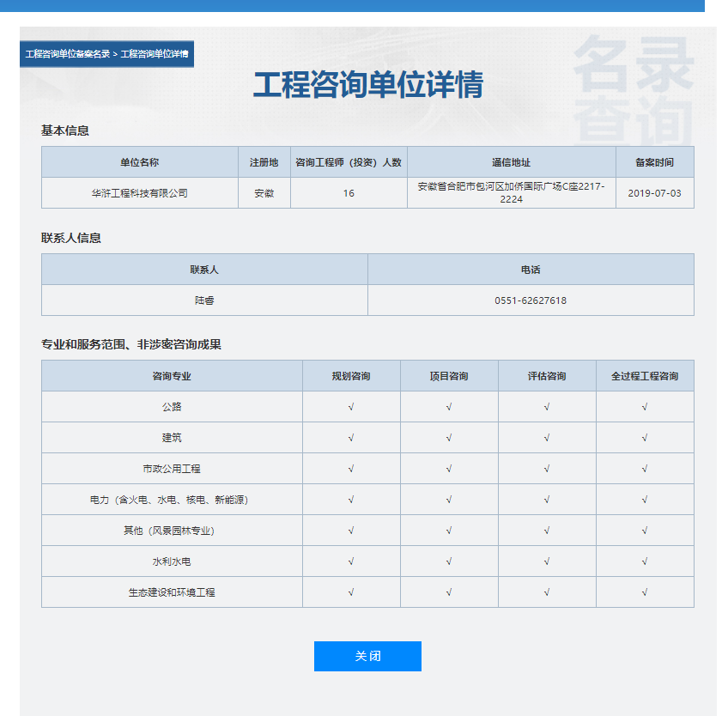728x716 pixels.
Task: Click the 规划咨询 checkmark in 生态建设和环境工程 row
Action: pos(351,592)
